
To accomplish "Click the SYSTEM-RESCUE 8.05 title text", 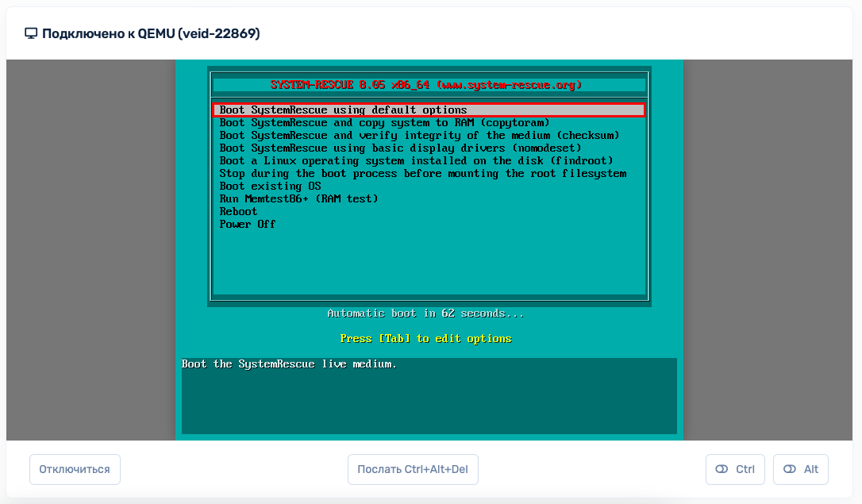I will 426,85.
